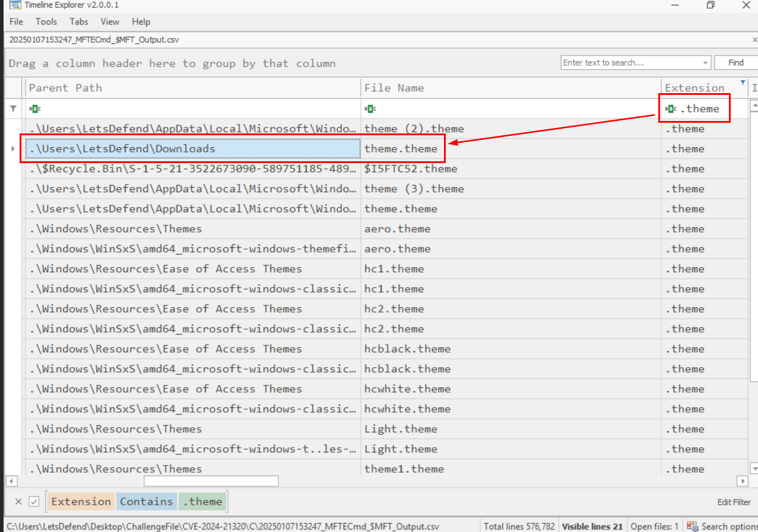Remove the active filter using the X icon

click(x=18, y=502)
